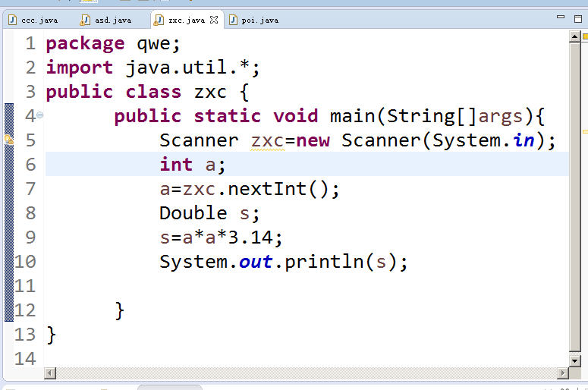Click the yellow overview ruler top indicator
Screen dimensions: 588x390
pos(585,36)
